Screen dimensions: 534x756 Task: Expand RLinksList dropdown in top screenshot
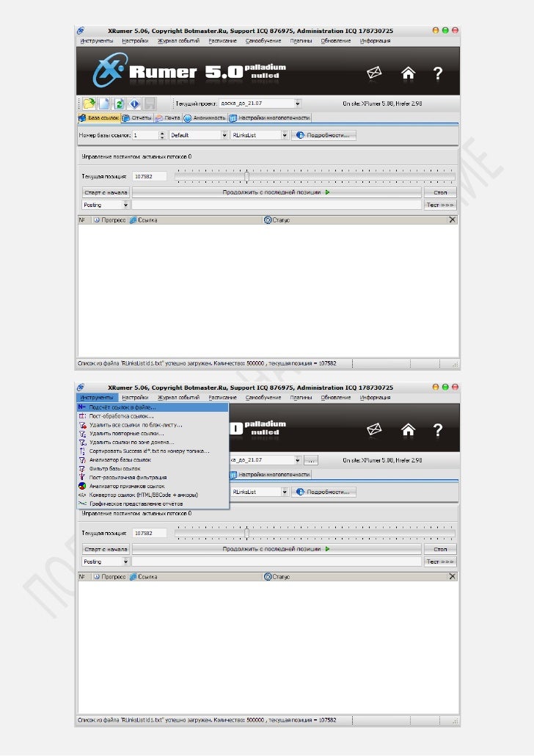(285, 136)
